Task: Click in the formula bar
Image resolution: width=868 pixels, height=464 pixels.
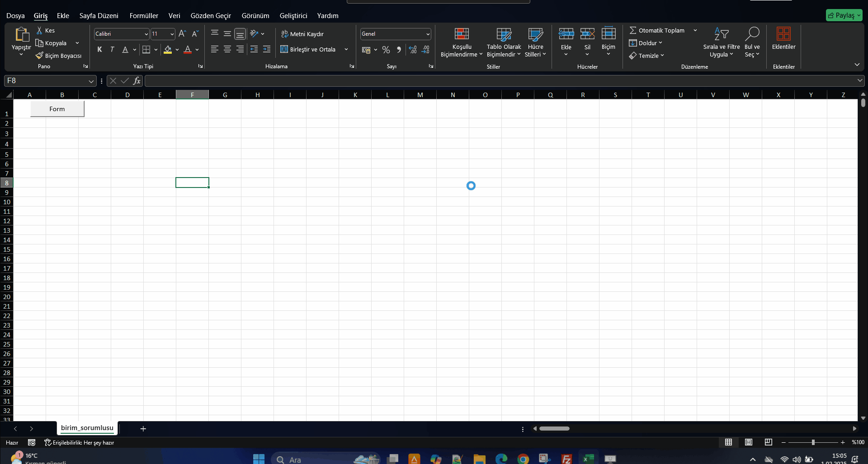Action: tap(500, 81)
